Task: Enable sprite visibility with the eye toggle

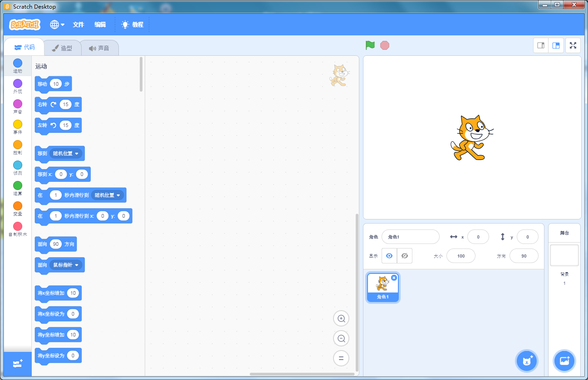Action: pyautogui.click(x=389, y=256)
